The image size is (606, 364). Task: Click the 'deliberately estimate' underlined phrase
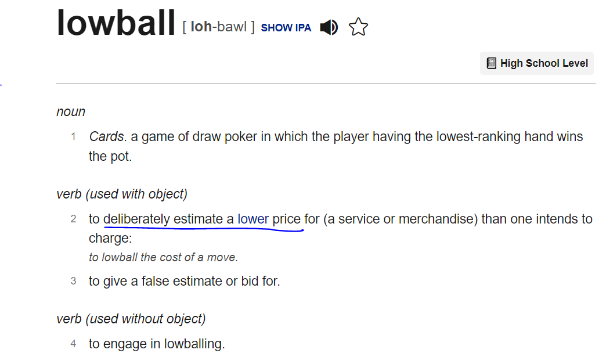click(163, 219)
